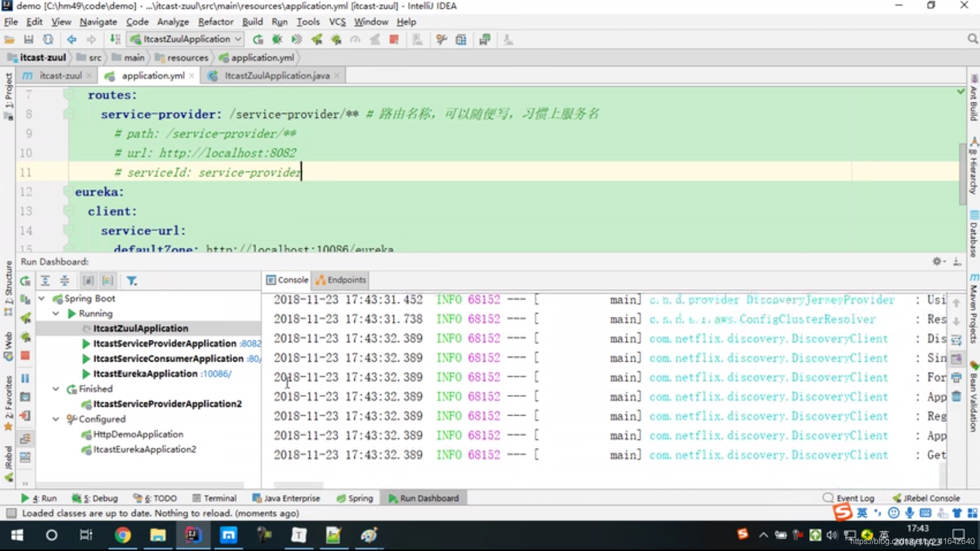Clear console with the trash icon
Screen dimensions: 980x551
(x=957, y=396)
